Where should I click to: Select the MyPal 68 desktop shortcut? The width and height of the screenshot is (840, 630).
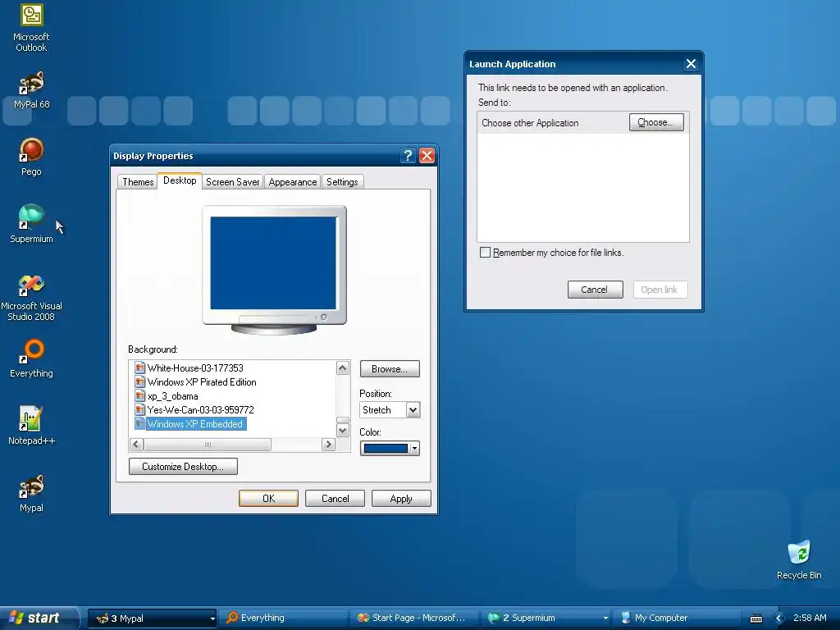click(31, 89)
